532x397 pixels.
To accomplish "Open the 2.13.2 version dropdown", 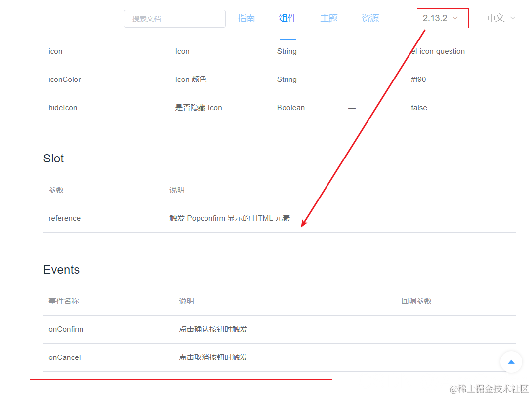I will 440,18.
